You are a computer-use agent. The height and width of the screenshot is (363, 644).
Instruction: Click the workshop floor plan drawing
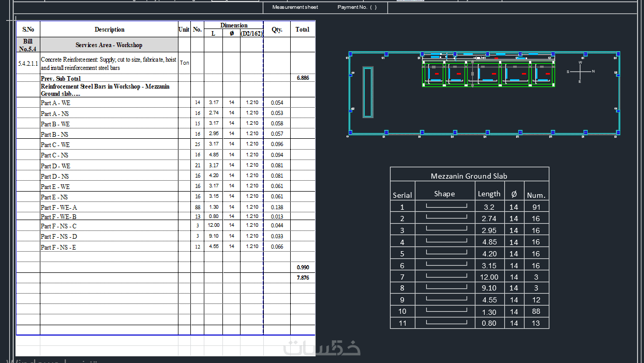click(484, 94)
